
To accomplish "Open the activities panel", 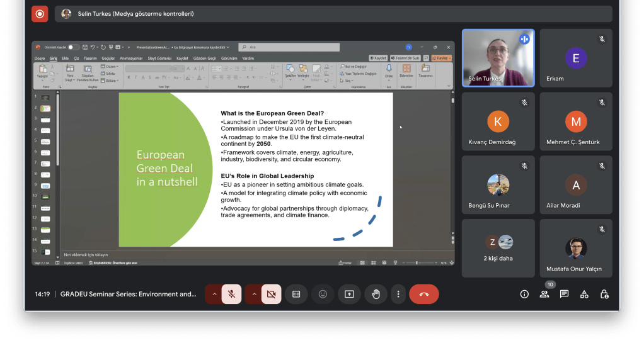I will [x=584, y=294].
